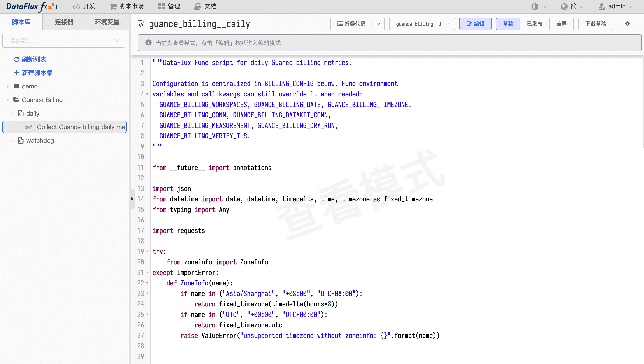Viewport: 644px width, 364px height.
Task: Open the guance_billing__d function selector
Action: 422,24
